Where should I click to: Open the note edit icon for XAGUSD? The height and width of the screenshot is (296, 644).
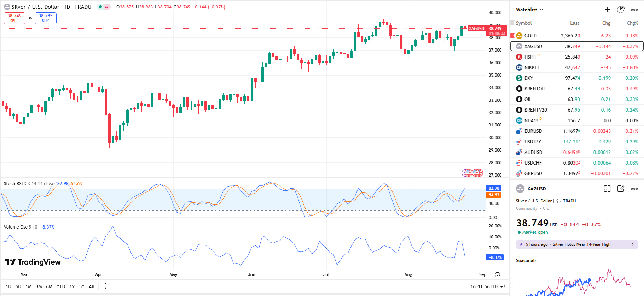621,189
